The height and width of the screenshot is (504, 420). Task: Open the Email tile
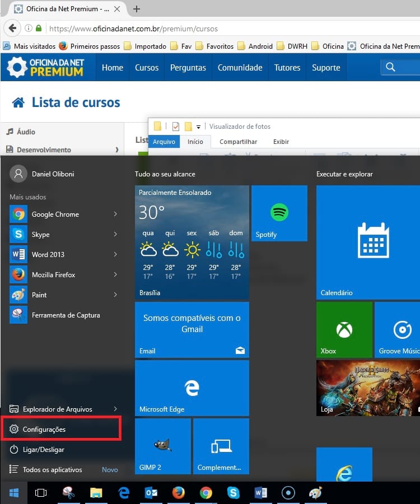click(192, 329)
